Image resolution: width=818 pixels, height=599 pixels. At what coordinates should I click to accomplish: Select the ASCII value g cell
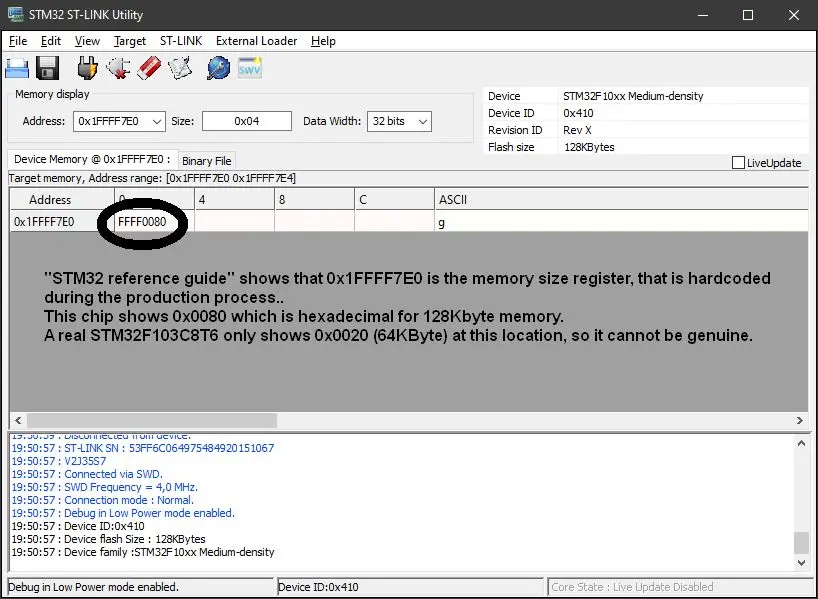[621, 222]
